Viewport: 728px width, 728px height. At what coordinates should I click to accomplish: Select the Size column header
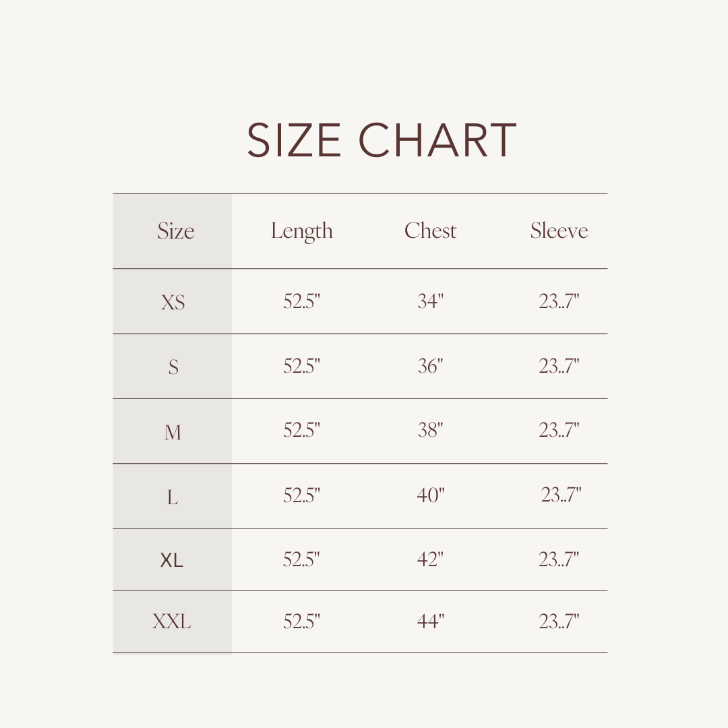(x=175, y=231)
